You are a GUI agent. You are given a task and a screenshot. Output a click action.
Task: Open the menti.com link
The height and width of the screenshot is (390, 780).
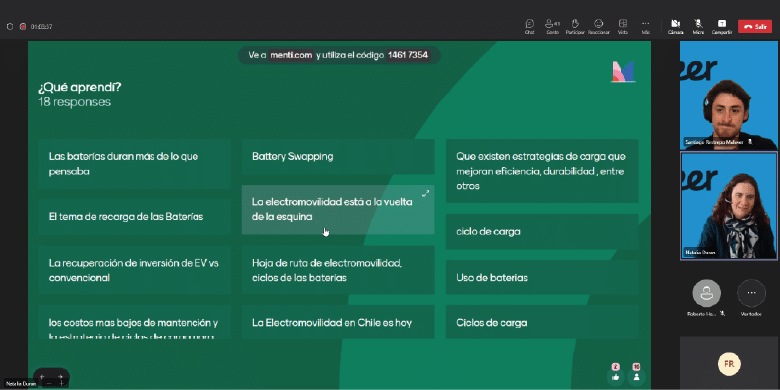click(x=291, y=55)
